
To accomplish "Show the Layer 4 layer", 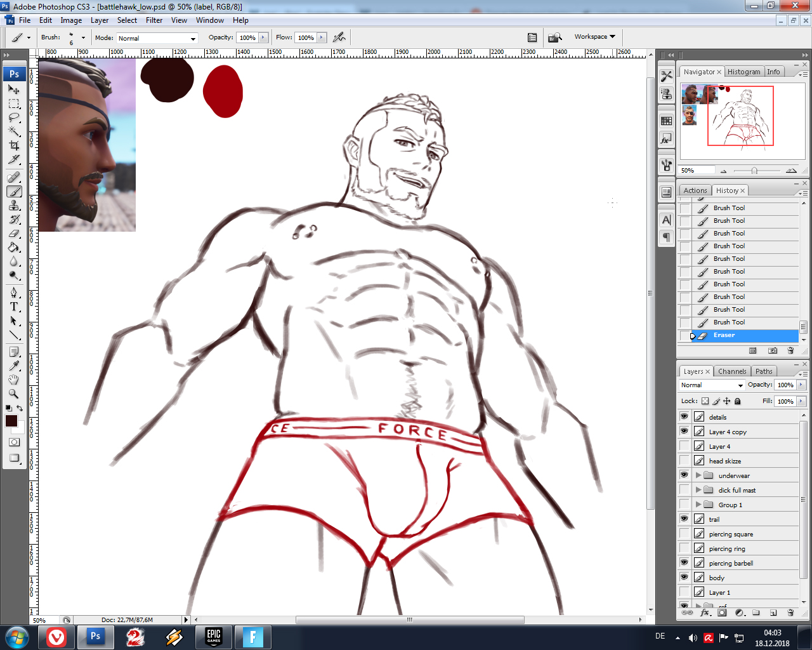I will pyautogui.click(x=684, y=446).
